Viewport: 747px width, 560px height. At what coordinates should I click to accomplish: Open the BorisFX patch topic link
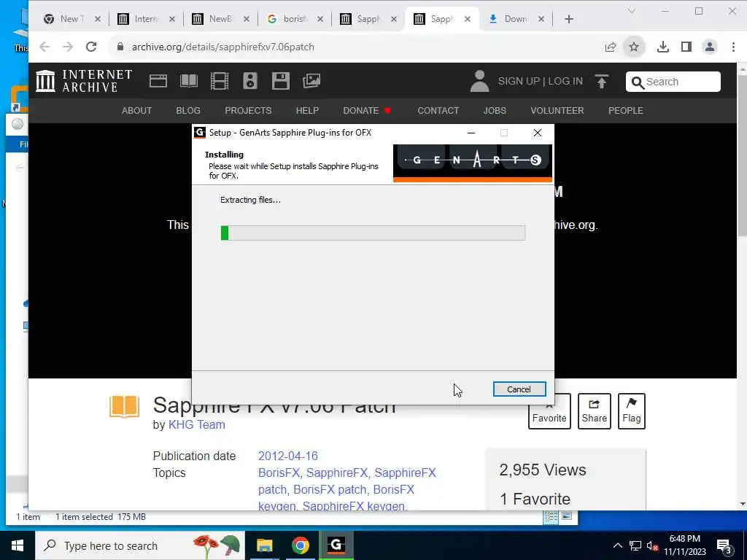point(330,489)
